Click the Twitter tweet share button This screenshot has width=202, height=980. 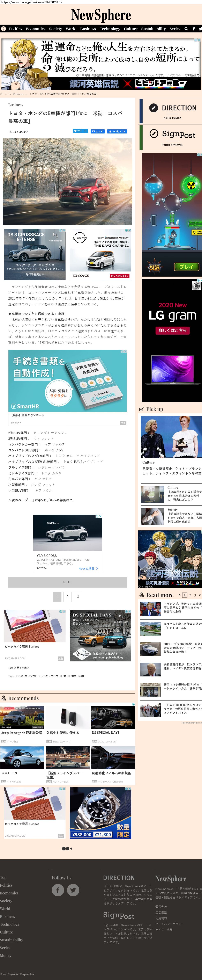pyautogui.click(x=80, y=131)
